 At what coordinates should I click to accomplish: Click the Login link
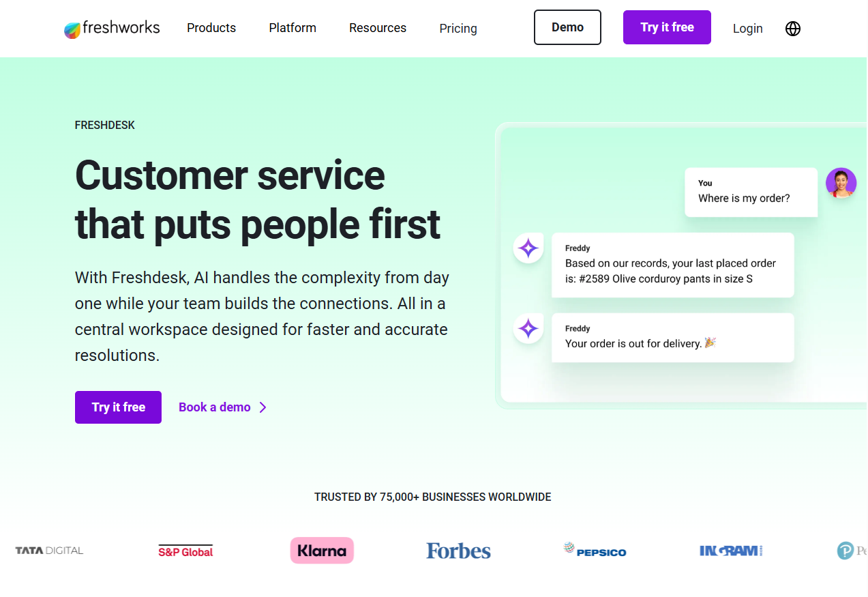pos(747,29)
